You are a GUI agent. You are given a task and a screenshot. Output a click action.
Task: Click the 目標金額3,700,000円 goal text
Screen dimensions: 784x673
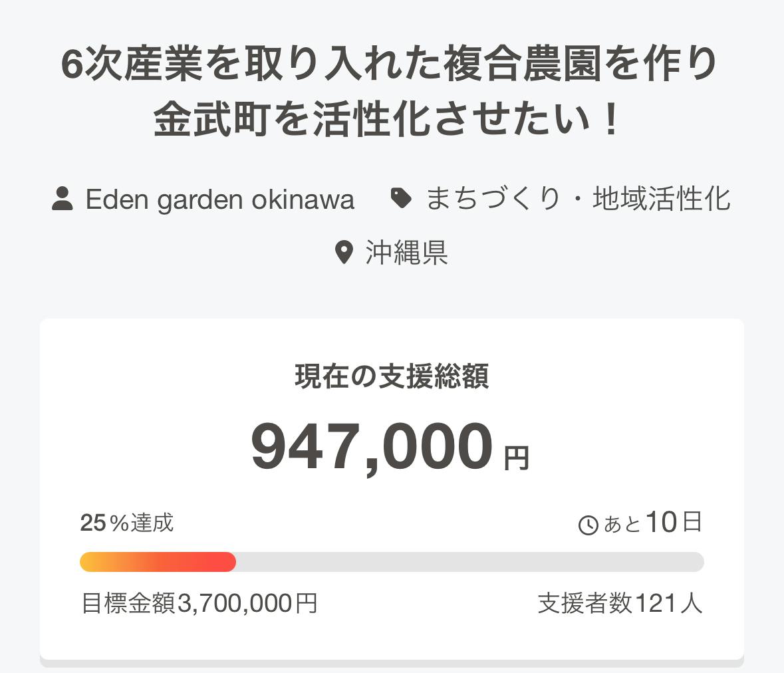tap(199, 604)
